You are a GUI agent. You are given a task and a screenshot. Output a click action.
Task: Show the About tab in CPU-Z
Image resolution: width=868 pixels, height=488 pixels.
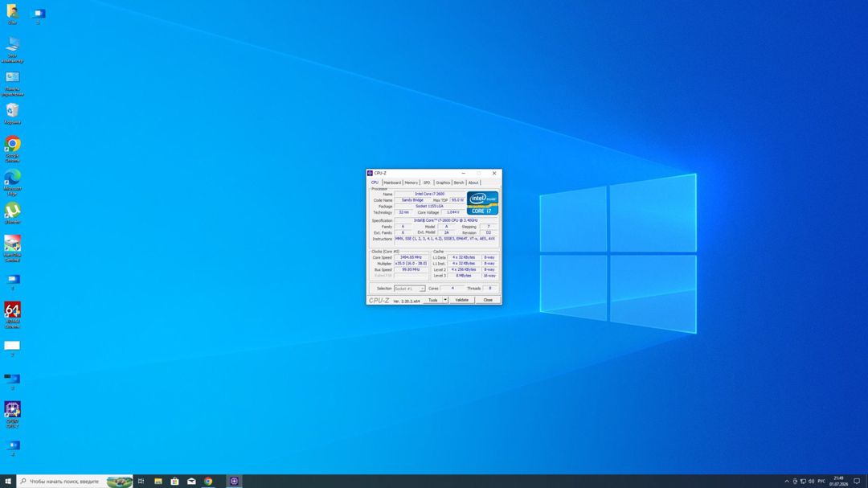(x=473, y=182)
